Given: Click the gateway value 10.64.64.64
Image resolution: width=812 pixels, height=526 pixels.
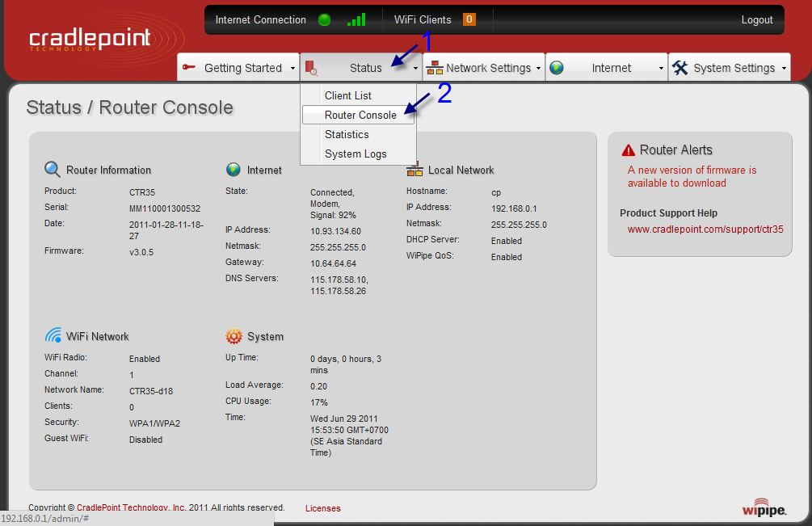Looking at the screenshot, I should [333, 263].
